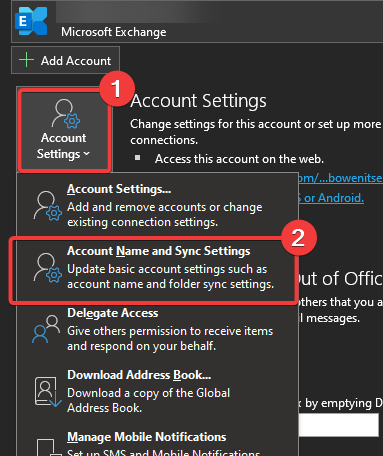Click the person-gear icon on Account Settings button
The height and width of the screenshot is (456, 383).
[65, 114]
